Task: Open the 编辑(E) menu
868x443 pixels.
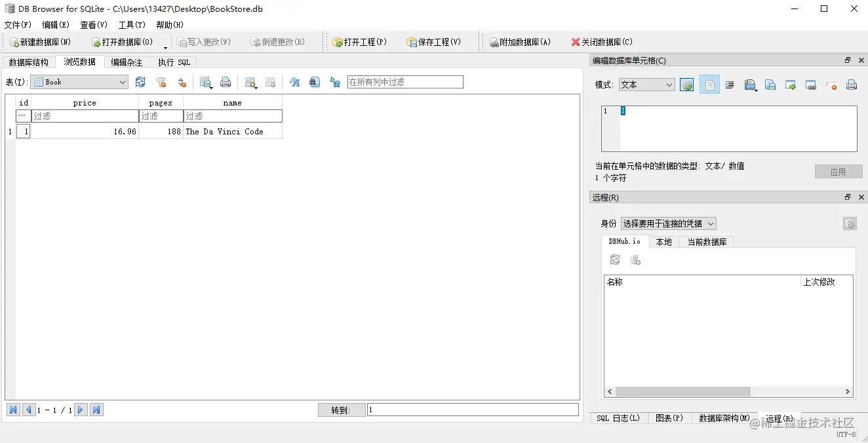Action: tap(56, 25)
